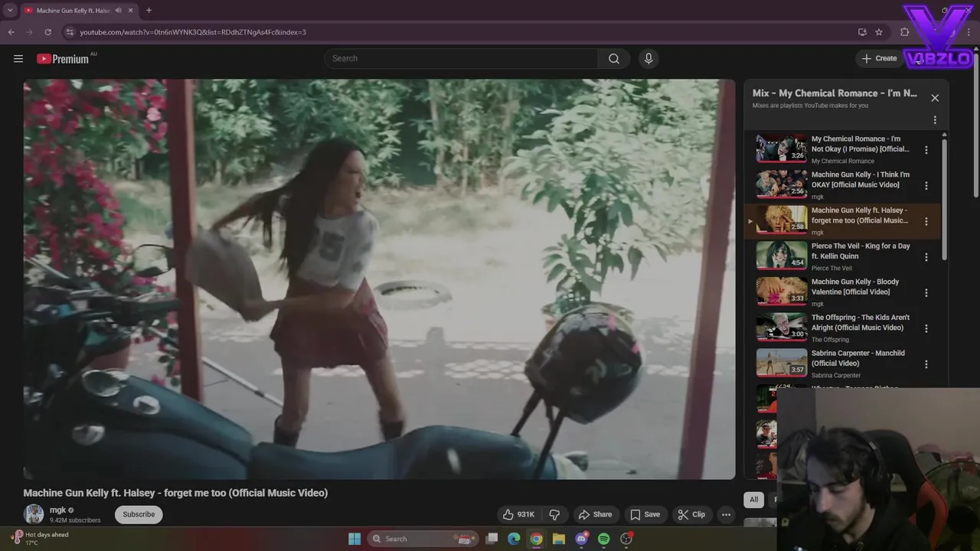Click the magnifier search button
Image resolution: width=980 pixels, height=551 pixels.
pos(614,58)
